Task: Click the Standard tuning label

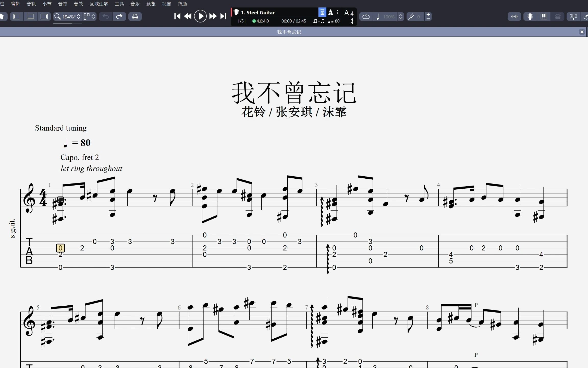Action: point(61,128)
